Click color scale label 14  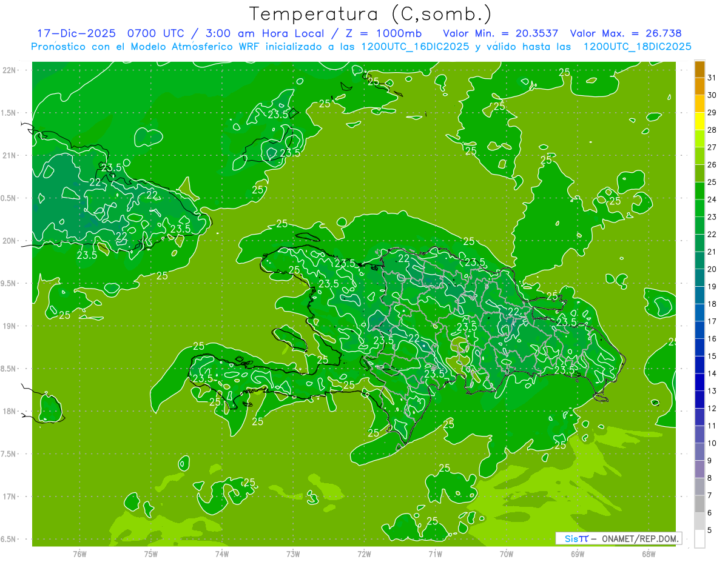pos(712,374)
